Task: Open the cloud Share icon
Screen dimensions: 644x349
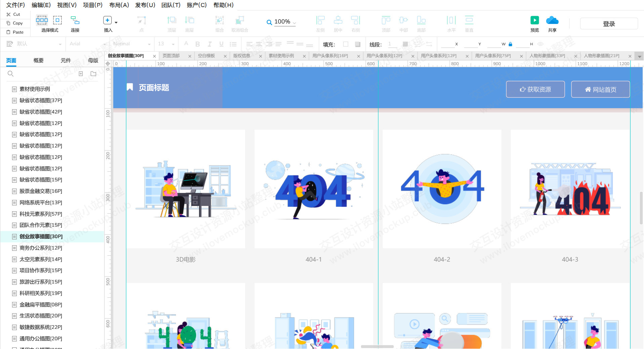Action: pyautogui.click(x=552, y=20)
